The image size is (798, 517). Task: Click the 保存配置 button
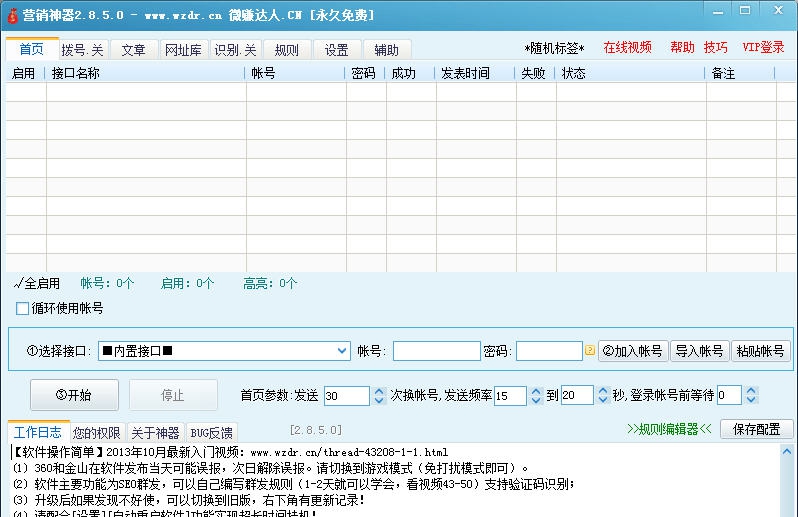click(757, 429)
